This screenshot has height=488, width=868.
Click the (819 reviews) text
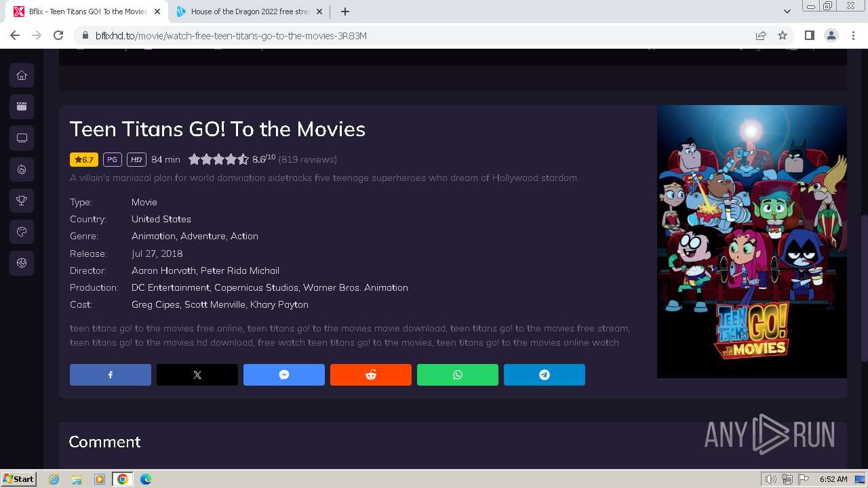tap(307, 159)
